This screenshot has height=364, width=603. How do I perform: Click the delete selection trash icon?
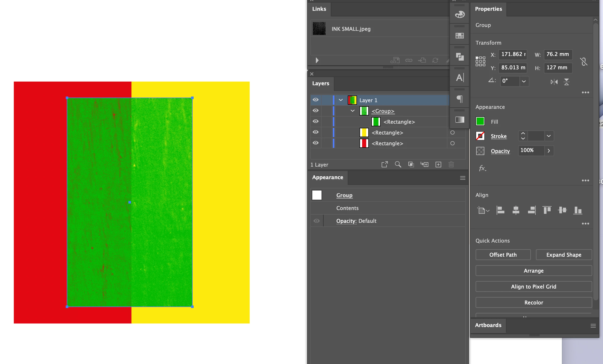(451, 165)
